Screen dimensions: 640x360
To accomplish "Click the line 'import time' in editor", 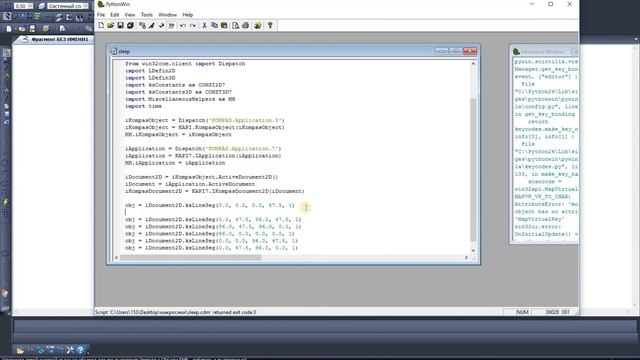I will tap(143, 106).
